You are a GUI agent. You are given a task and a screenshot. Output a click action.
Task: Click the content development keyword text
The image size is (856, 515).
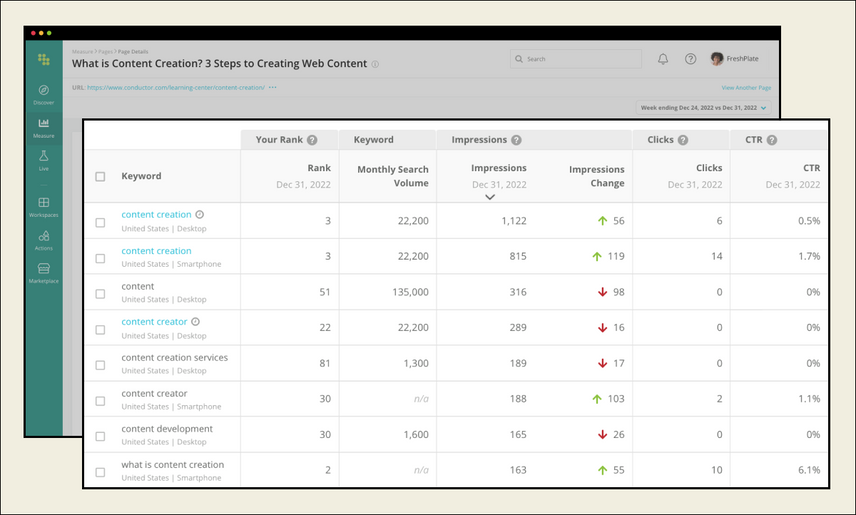tap(167, 429)
